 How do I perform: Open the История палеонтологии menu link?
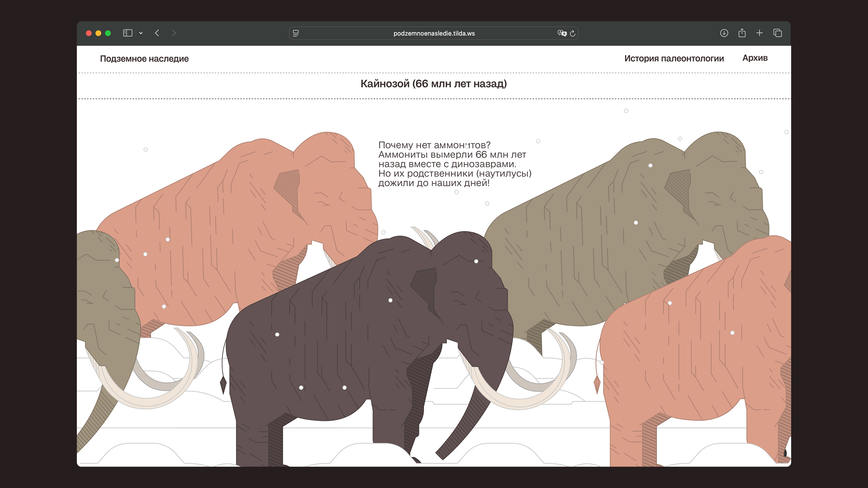674,58
